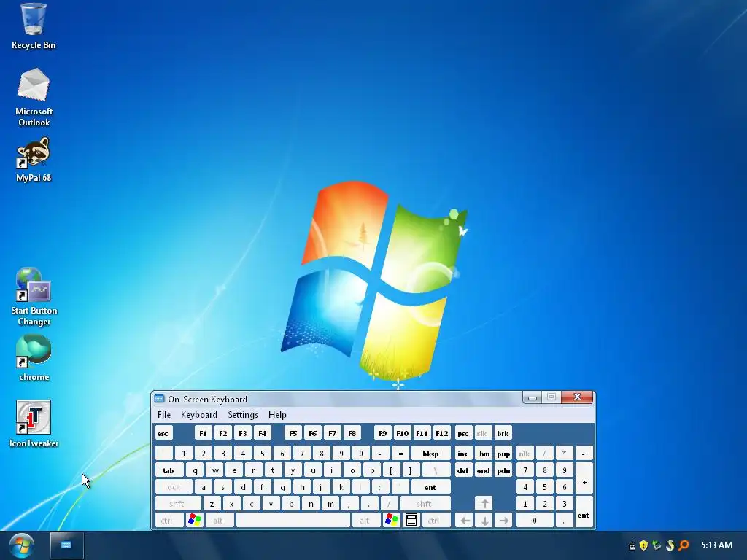
Task: Click the left arrow key
Action: click(465, 521)
